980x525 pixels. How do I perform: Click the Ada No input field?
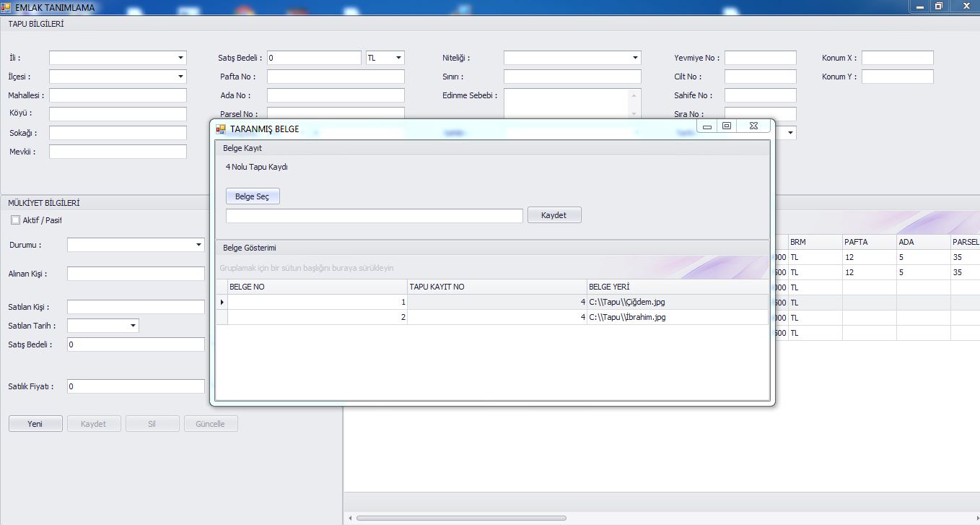tap(336, 95)
